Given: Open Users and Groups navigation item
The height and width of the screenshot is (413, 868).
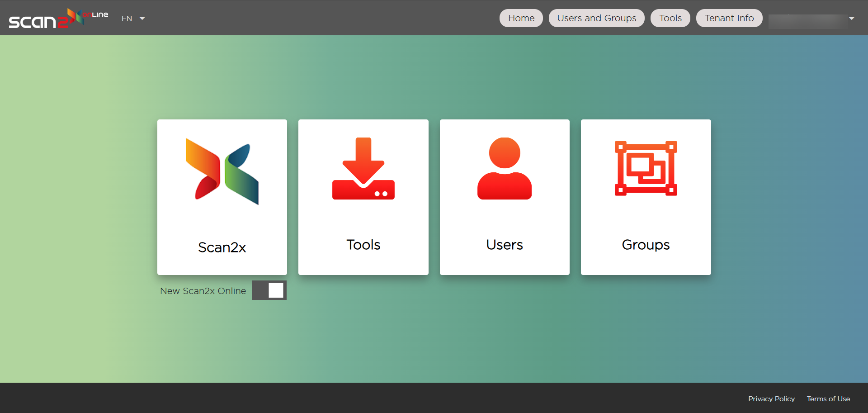Looking at the screenshot, I should point(596,18).
